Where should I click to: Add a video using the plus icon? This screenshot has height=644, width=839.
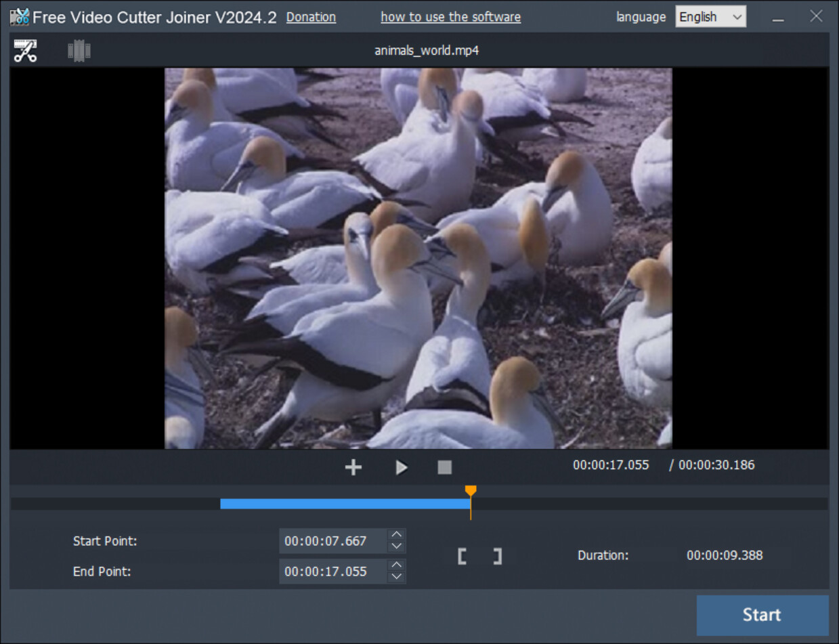(352, 467)
